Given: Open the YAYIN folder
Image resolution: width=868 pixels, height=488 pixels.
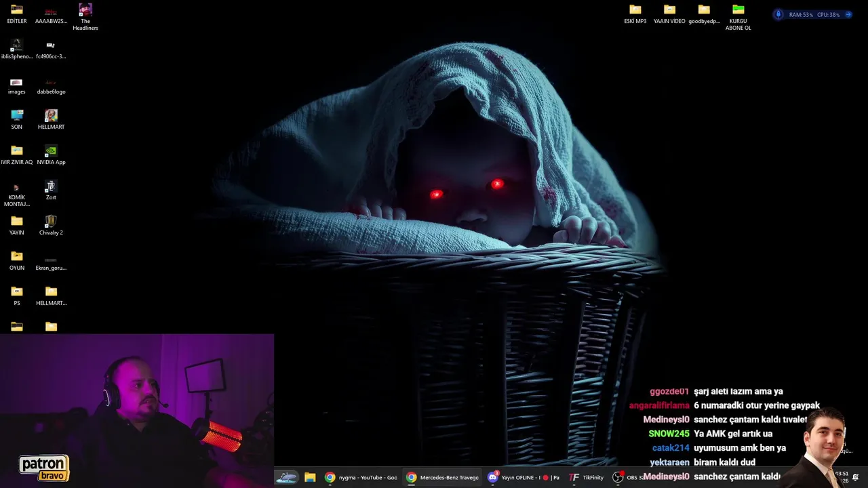Looking at the screenshot, I should click(x=17, y=226).
